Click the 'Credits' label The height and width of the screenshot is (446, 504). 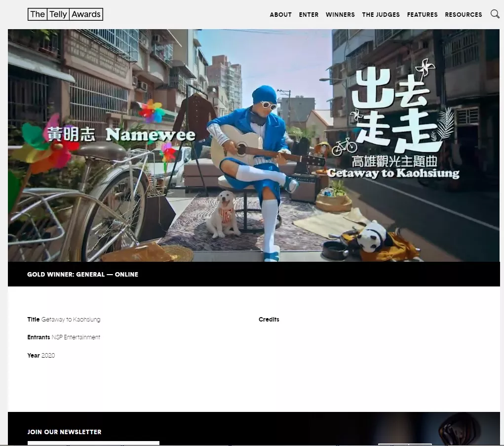269,319
